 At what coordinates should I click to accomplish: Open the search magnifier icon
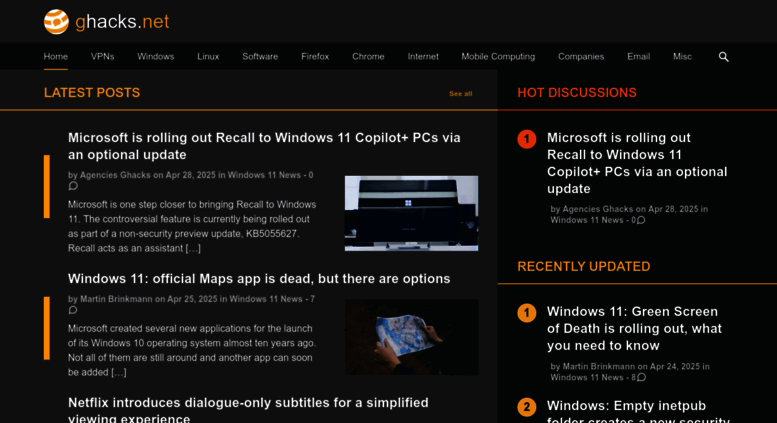723,57
